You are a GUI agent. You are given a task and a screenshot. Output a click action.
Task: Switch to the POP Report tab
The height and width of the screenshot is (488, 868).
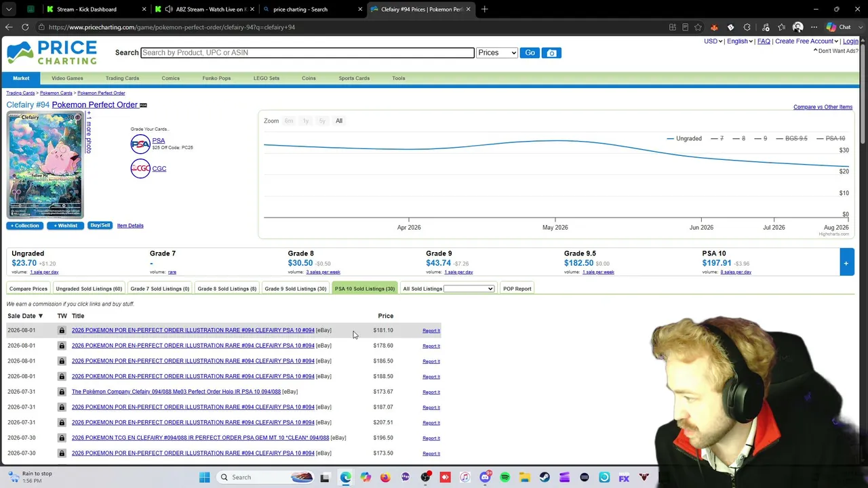[517, 289]
